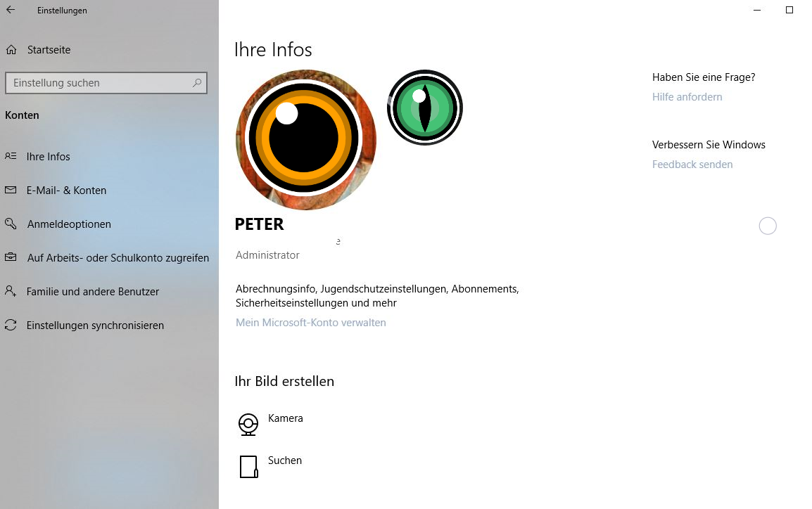Screen dimensions: 812x509
Task: Click the search magnifier icon
Action: point(197,83)
